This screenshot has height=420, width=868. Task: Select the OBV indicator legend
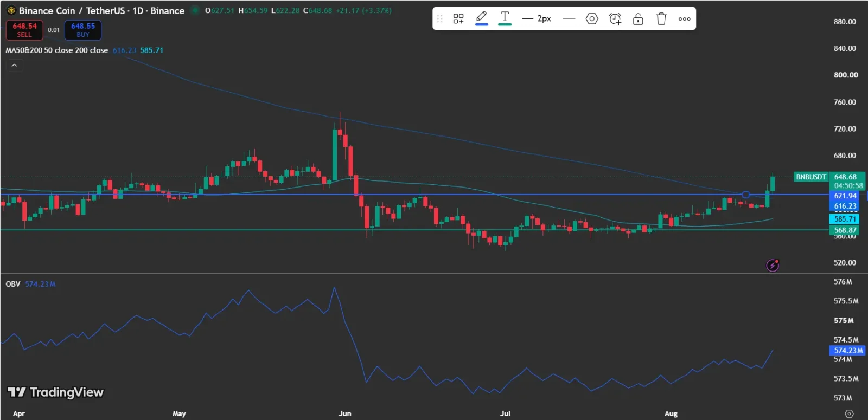[13, 284]
